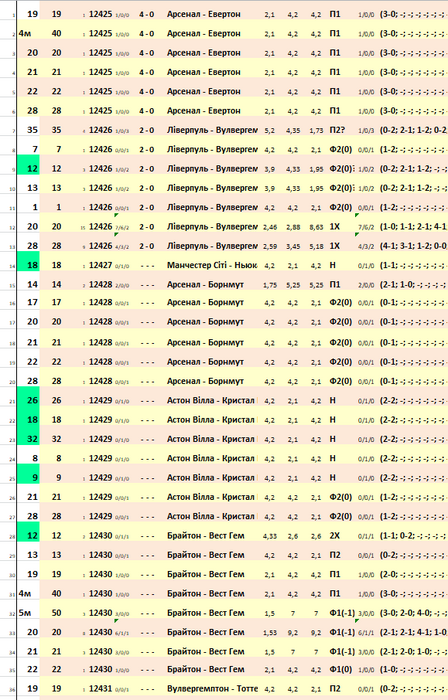The image size is (448, 700).
Task: Select "Ліверпуль - Вулвергем" in the П2? row
Action: 212,130
